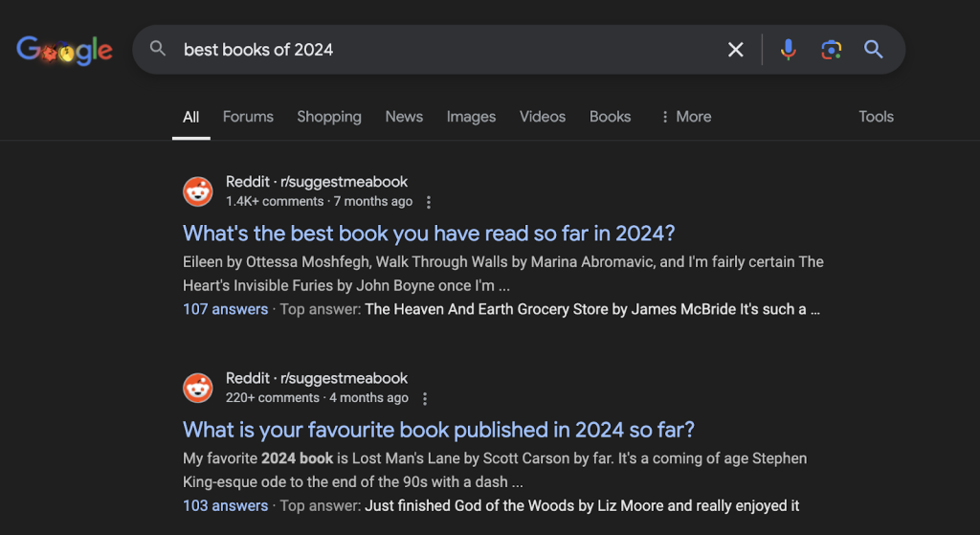Open Google Lens image search icon
Image resolution: width=980 pixels, height=535 pixels.
832,50
